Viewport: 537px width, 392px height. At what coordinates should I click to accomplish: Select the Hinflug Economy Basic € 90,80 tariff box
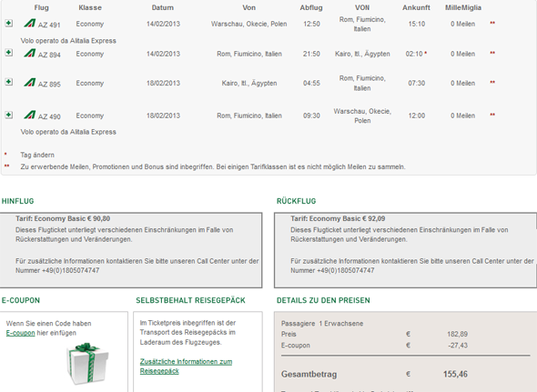click(131, 250)
